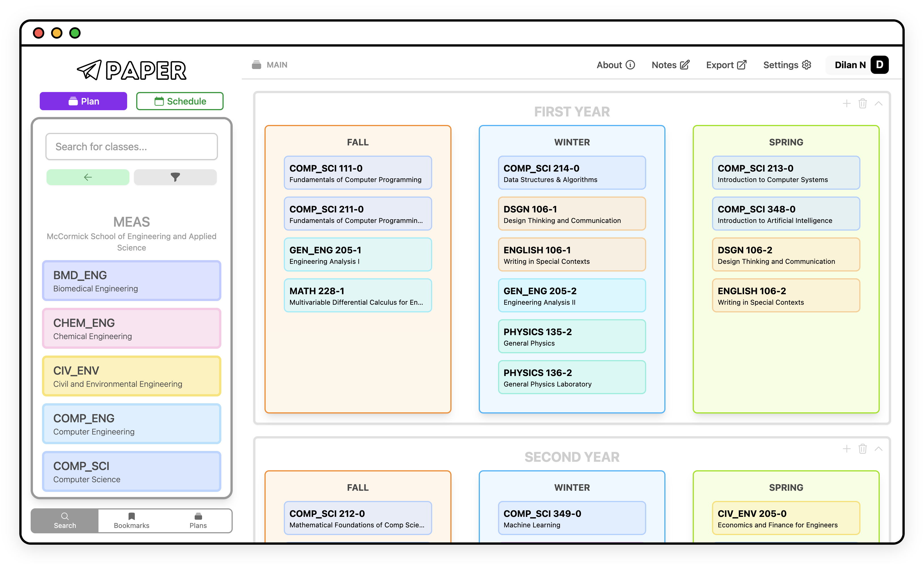The width and height of the screenshot is (924, 564).
Task: Switch to Plan mode
Action: pos(83,101)
